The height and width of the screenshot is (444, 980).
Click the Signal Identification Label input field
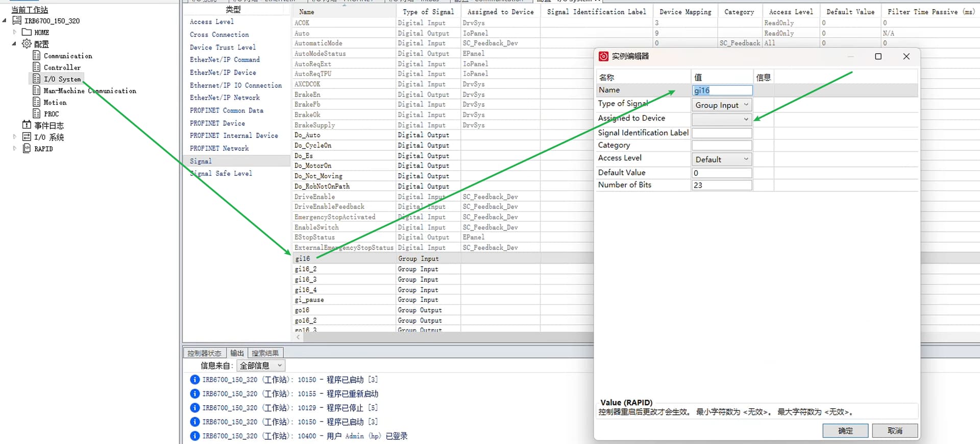click(x=722, y=133)
